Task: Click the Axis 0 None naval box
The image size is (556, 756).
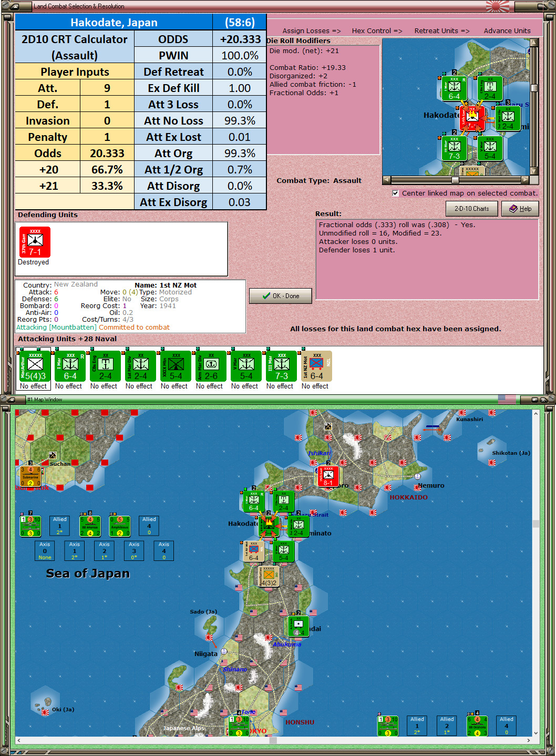Action: tap(45, 551)
